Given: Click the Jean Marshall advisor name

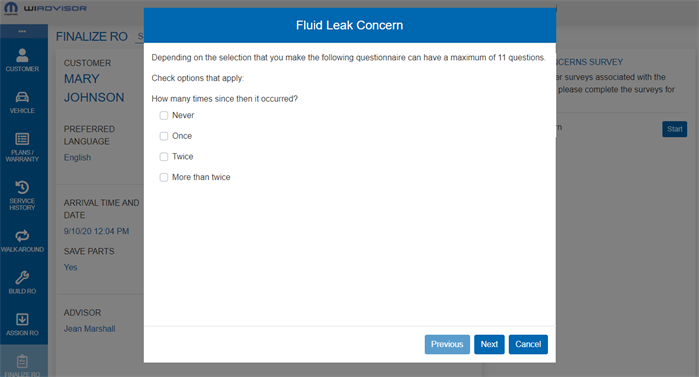Looking at the screenshot, I should pos(90,329).
